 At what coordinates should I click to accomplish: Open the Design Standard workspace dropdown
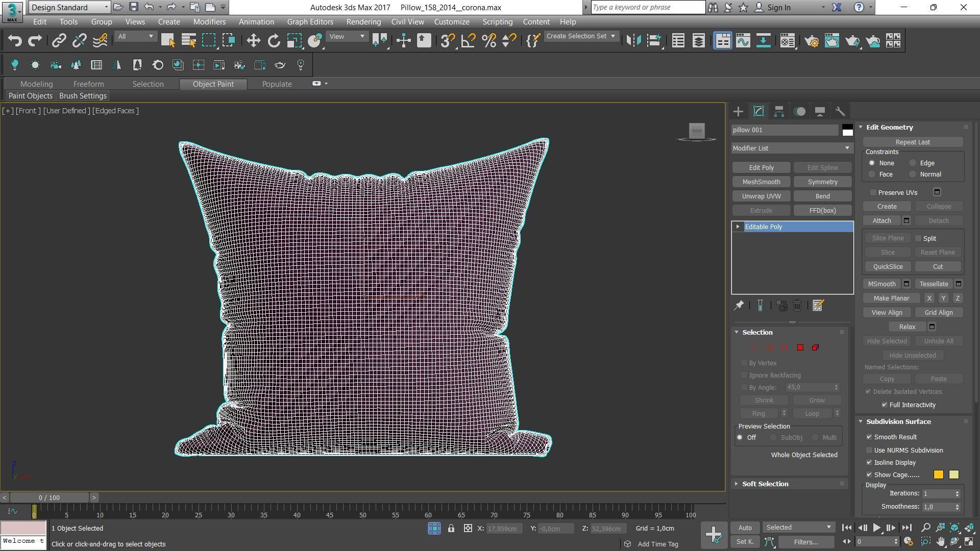coord(69,7)
